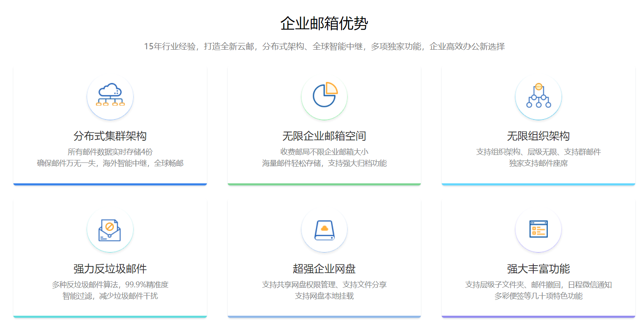Select the 强大丰富功能 heading

point(538,269)
